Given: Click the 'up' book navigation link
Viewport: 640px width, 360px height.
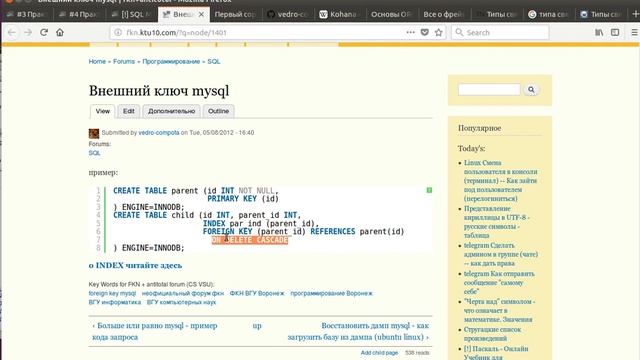Looking at the screenshot, I should pyautogui.click(x=257, y=326).
